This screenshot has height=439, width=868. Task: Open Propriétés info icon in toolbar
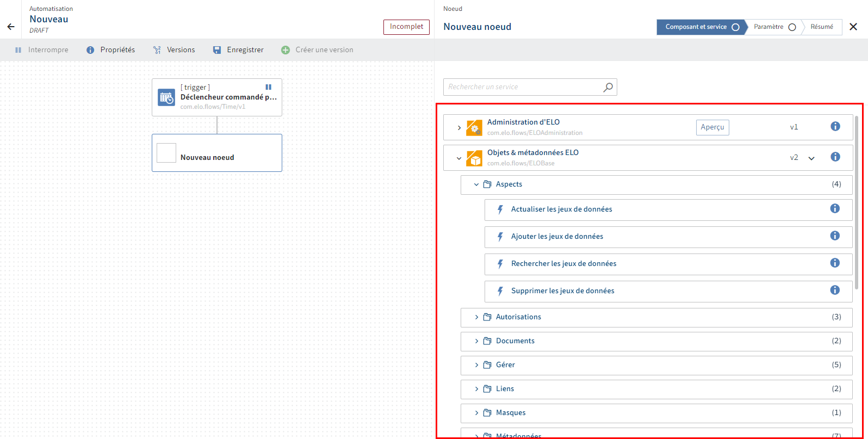pos(90,50)
